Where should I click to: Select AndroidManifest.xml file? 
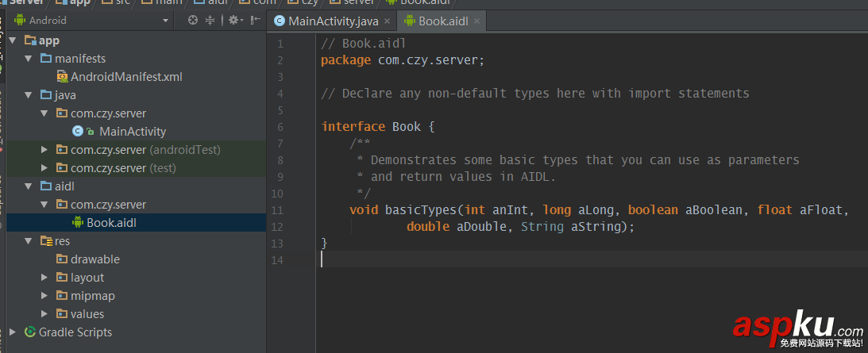coord(126,77)
